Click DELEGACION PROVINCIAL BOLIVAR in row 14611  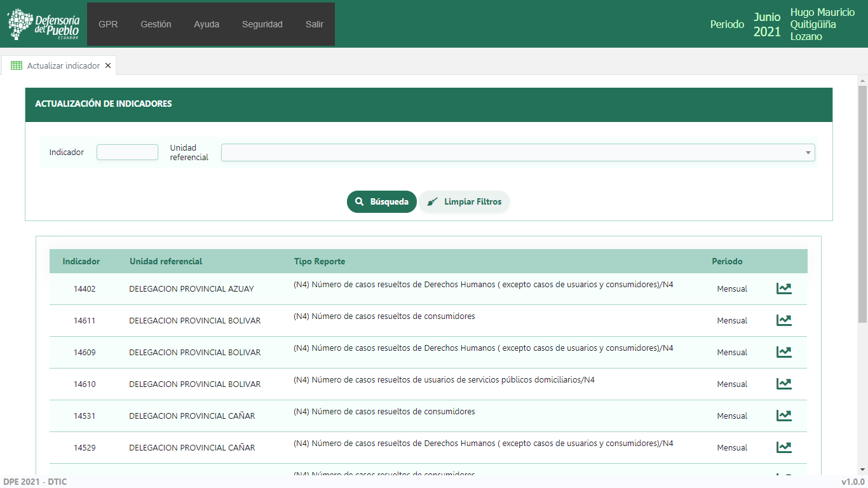(195, 320)
